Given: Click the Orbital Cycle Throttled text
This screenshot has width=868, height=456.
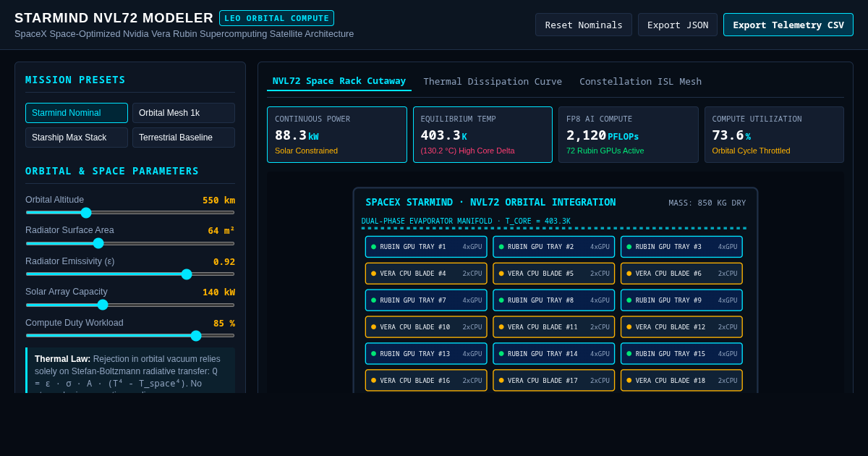Looking at the screenshot, I should (x=751, y=151).
